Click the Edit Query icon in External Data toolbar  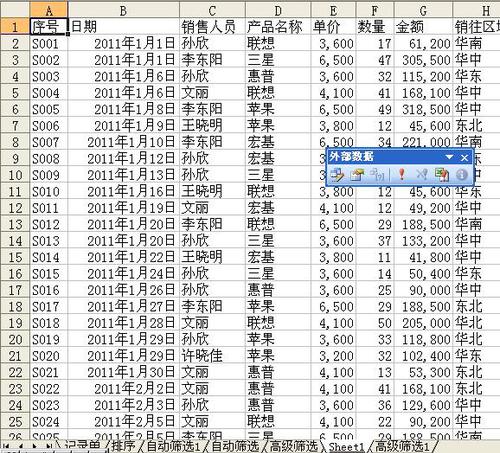(x=337, y=174)
